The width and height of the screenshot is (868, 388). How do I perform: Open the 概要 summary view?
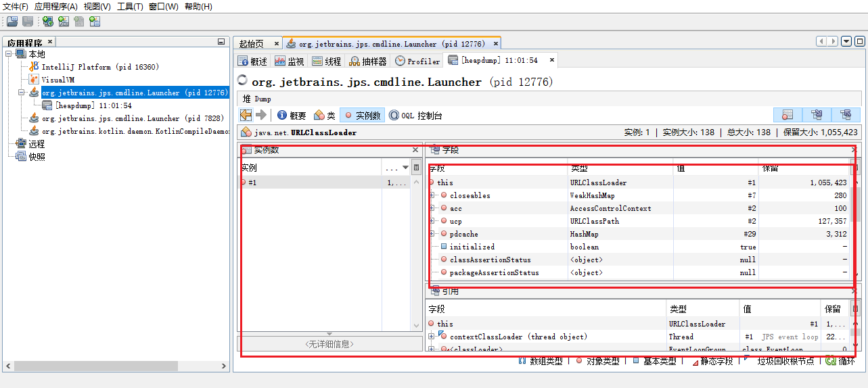[x=292, y=116]
